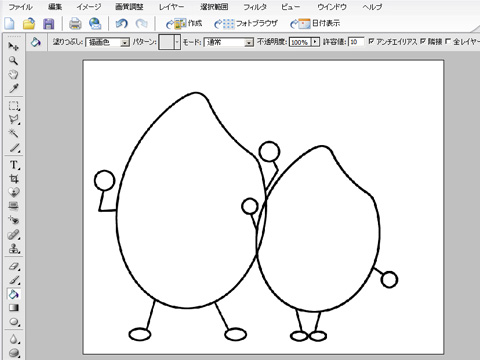Click the 作成 button
Screen dimensions: 480x360
click(x=184, y=24)
